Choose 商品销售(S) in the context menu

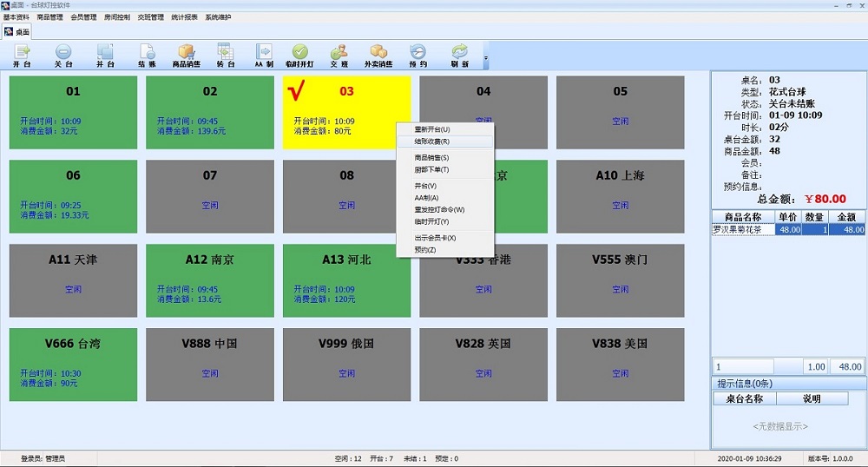(x=445, y=158)
